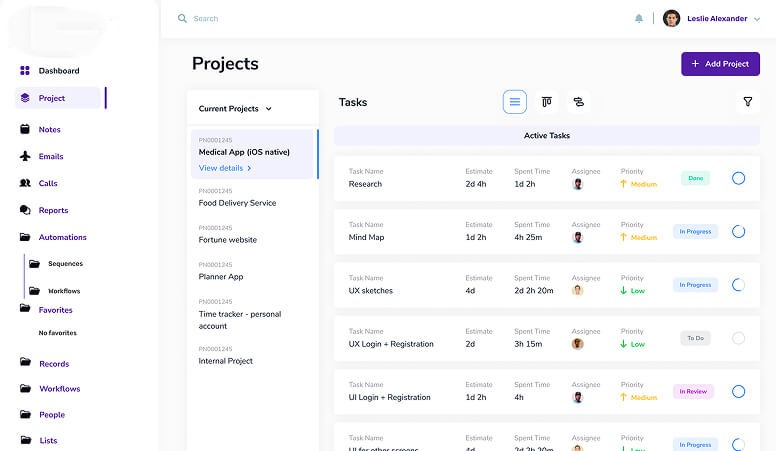Click the notification bell icon

point(639,18)
